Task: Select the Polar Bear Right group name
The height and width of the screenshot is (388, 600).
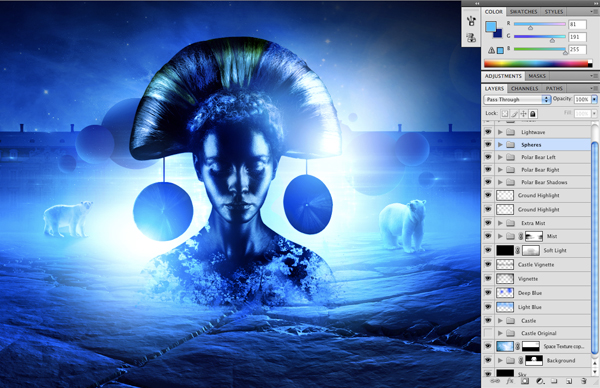Action: pyautogui.click(x=540, y=170)
